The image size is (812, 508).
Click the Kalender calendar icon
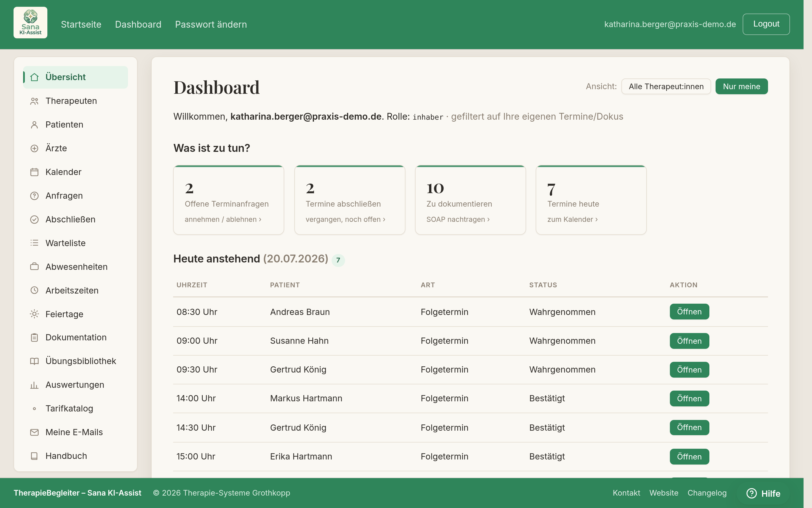tap(34, 172)
